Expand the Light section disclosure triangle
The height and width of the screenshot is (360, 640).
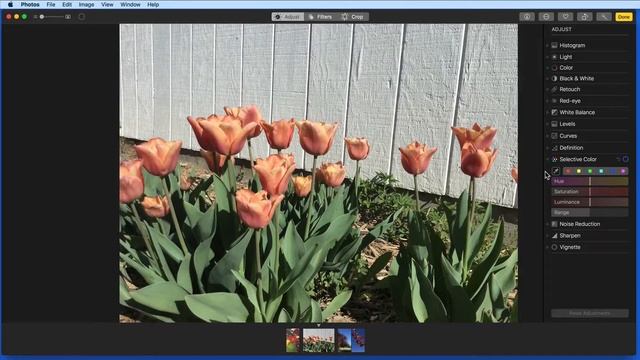pyautogui.click(x=547, y=57)
